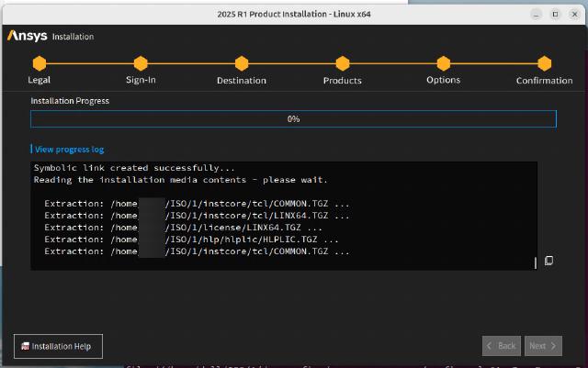The height and width of the screenshot is (368, 588).
Task: Open the Installation Help button
Action: click(x=58, y=346)
